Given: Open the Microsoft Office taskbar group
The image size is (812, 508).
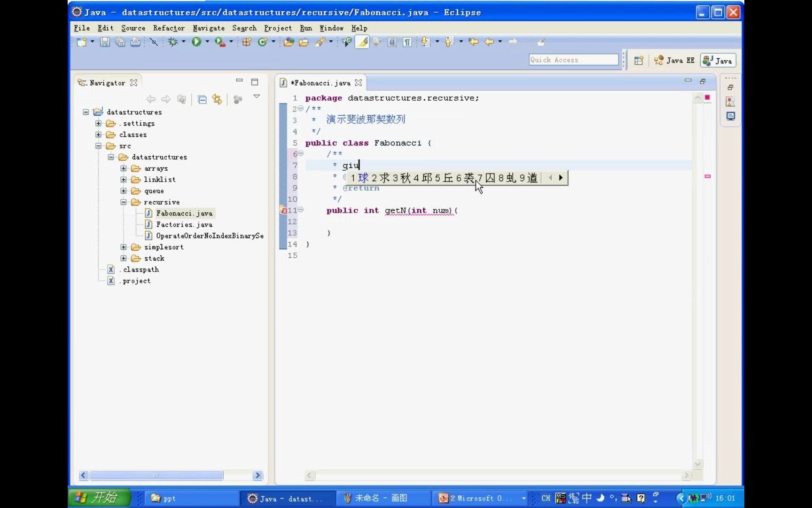Looking at the screenshot, I should [x=480, y=498].
